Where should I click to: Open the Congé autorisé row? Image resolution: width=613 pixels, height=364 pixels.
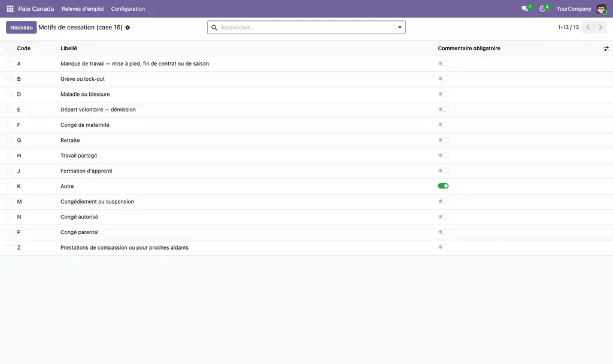(306, 217)
